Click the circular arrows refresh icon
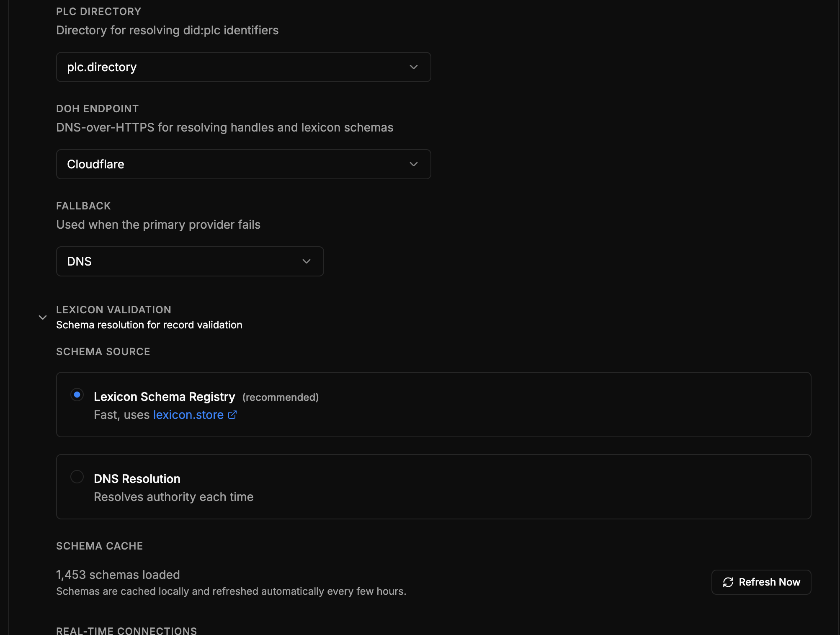Viewport: 840px width, 635px height. click(728, 582)
